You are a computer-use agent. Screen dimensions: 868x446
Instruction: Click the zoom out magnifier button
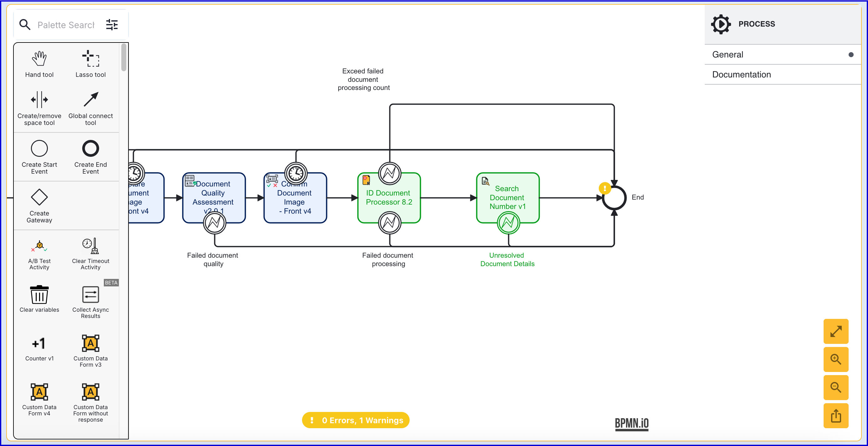pyautogui.click(x=836, y=387)
